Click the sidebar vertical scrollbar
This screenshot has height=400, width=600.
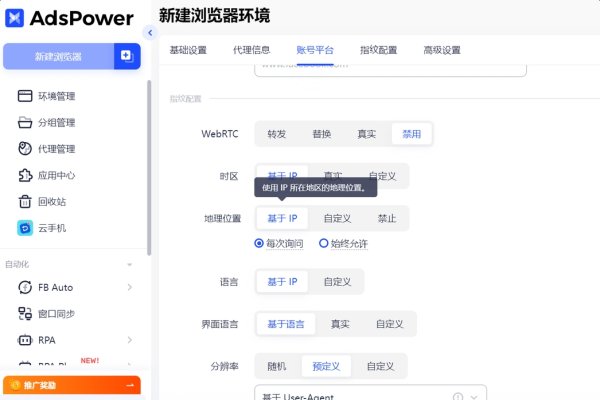[149, 168]
